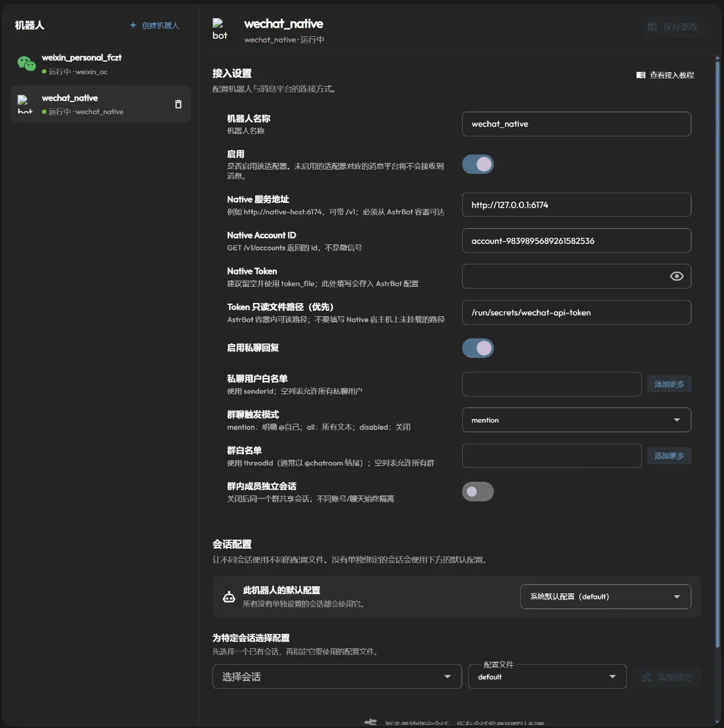Show the Native Token with the eye icon
This screenshot has height=728, width=724.
click(x=677, y=276)
